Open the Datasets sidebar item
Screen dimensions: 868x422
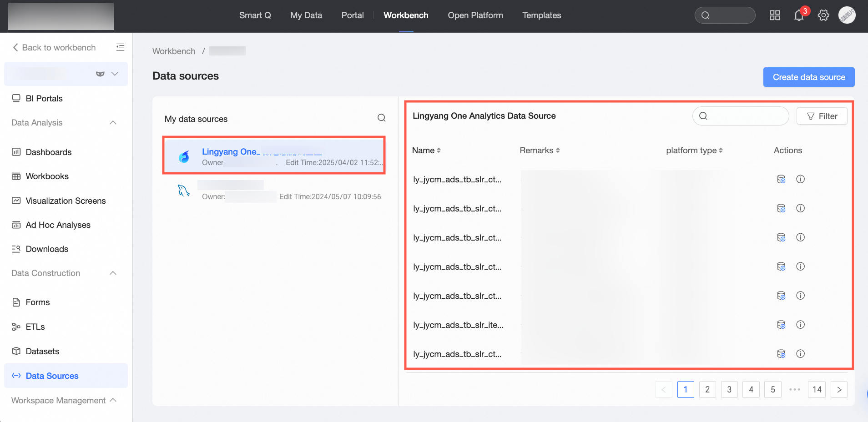click(42, 352)
